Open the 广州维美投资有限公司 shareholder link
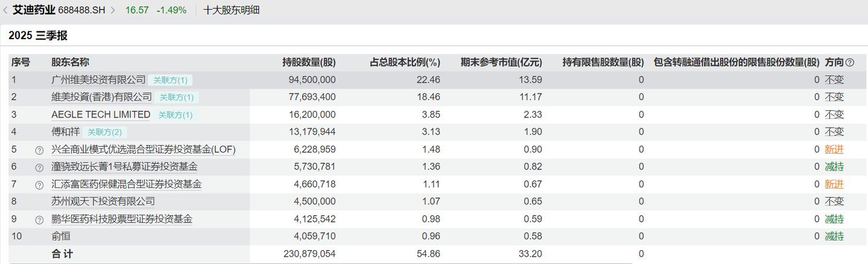Image resolution: width=868 pixels, height=264 pixels. (x=98, y=80)
